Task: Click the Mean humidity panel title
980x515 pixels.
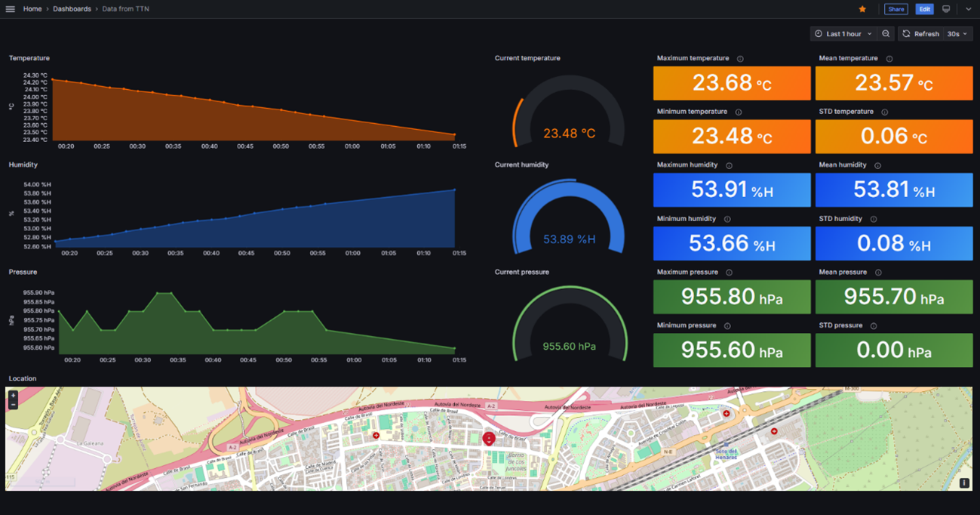Action: point(843,165)
